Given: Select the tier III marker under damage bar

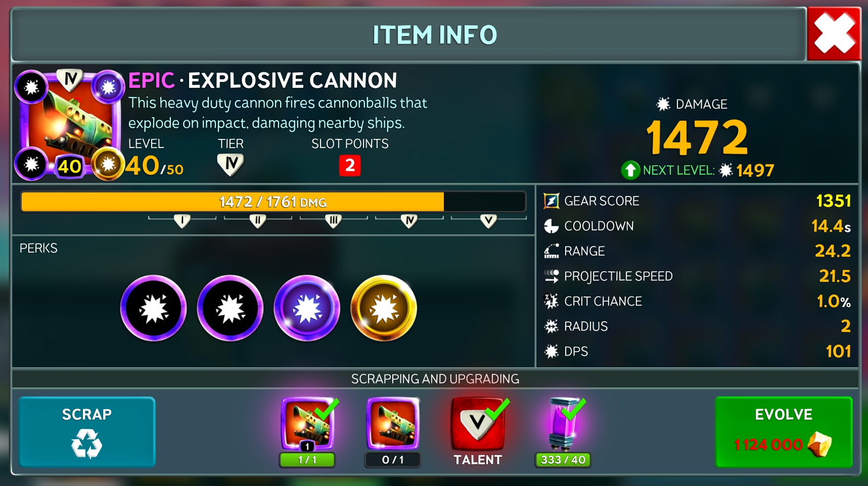Looking at the screenshot, I should pos(333,221).
